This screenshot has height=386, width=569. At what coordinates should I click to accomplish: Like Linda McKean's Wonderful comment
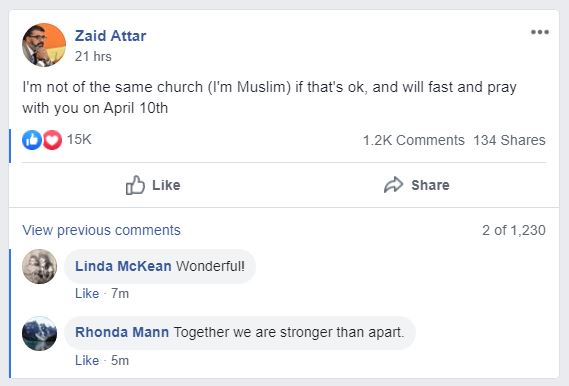(87, 293)
